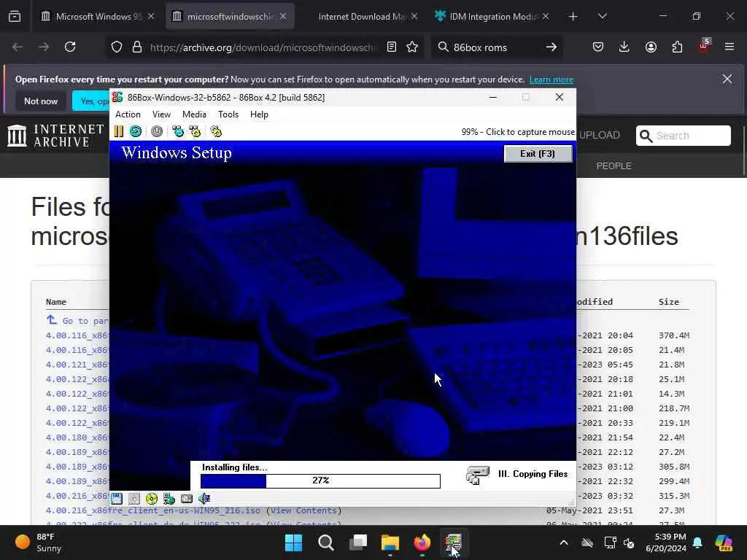
Task: Open Firefox downloads panel
Action: pos(624,47)
